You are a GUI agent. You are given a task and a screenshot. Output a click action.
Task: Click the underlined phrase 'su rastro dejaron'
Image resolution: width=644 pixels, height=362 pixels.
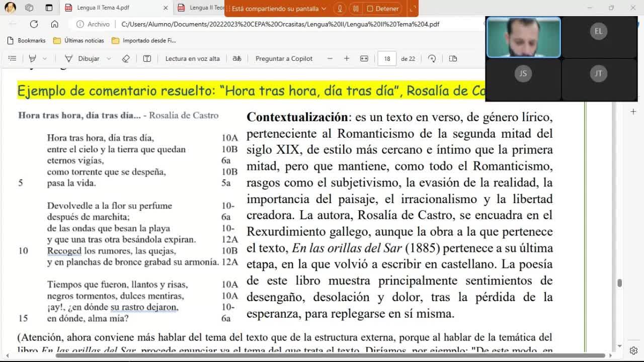point(144,307)
